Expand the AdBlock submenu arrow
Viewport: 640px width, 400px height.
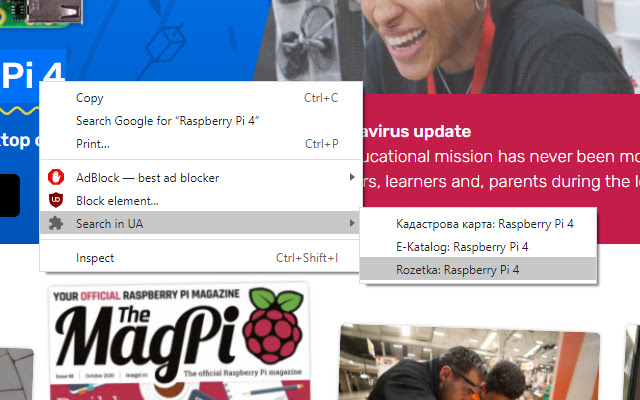(352, 177)
